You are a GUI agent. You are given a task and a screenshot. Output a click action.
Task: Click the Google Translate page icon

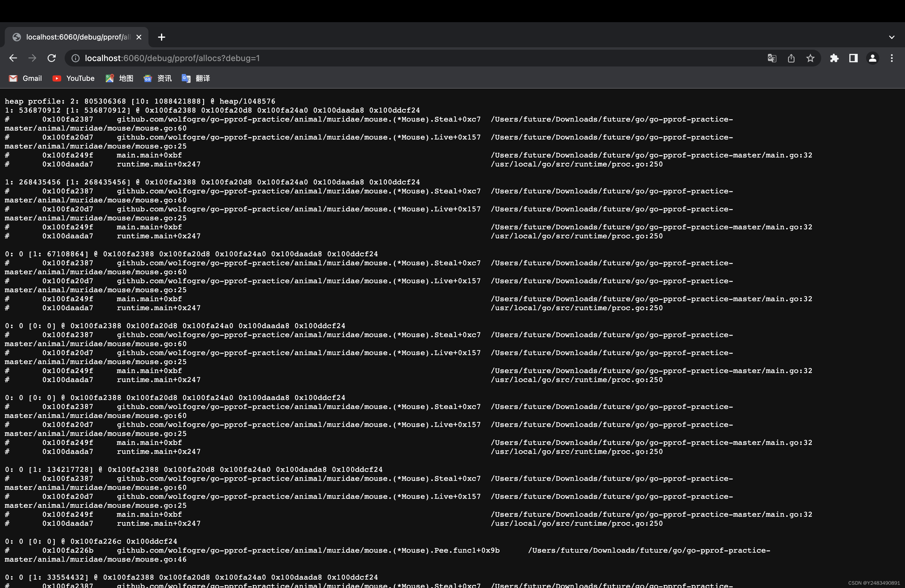click(x=772, y=58)
